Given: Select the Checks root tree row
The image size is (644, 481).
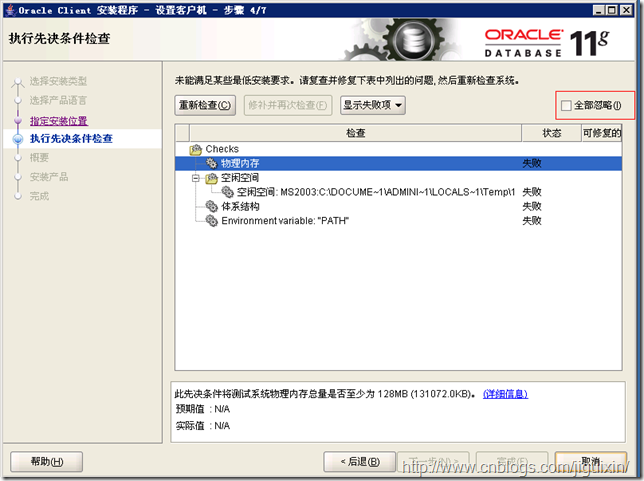Looking at the screenshot, I should (398, 149).
